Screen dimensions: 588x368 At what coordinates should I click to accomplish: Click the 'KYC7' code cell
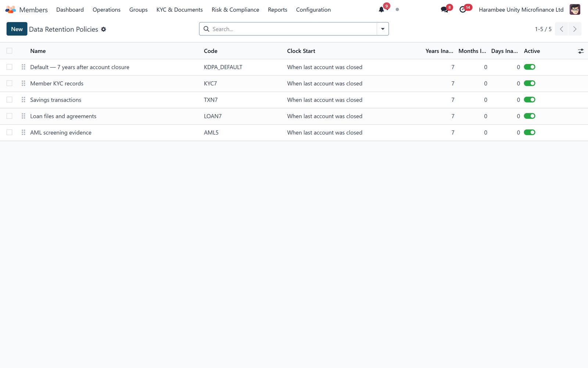tap(211, 84)
